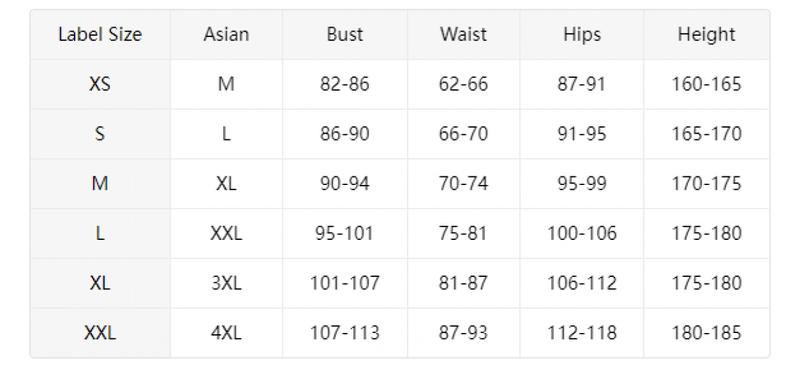Select waist value 87-93

pos(463,333)
